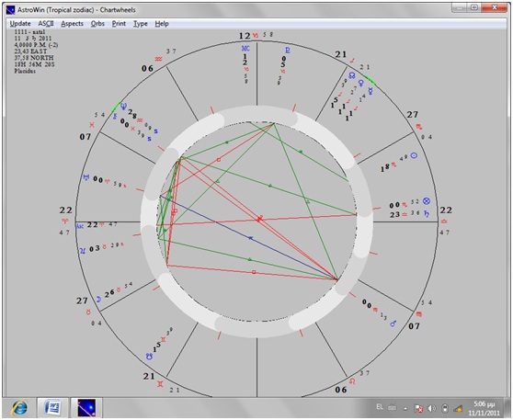513x420 pixels.
Task: Click the Chiron glyph at 00 Pisces
Action: (x=115, y=116)
